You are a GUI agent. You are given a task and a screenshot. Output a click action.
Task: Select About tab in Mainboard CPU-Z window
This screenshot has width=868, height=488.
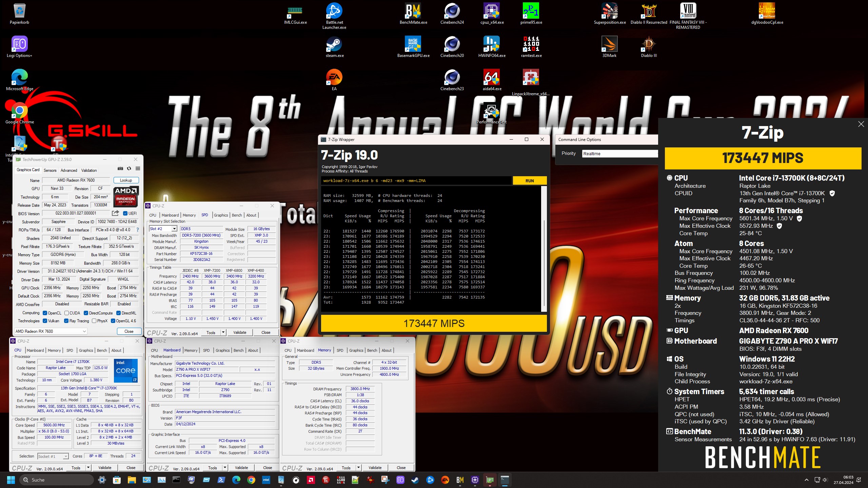[253, 350]
